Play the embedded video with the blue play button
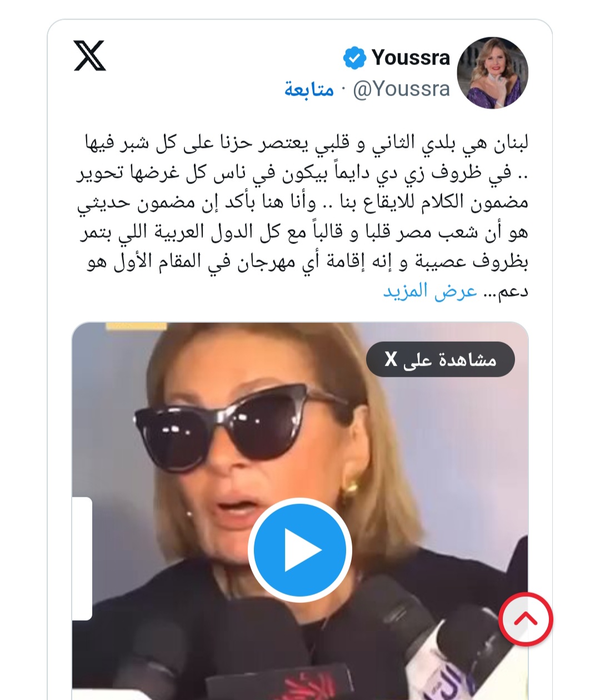 tap(300, 549)
